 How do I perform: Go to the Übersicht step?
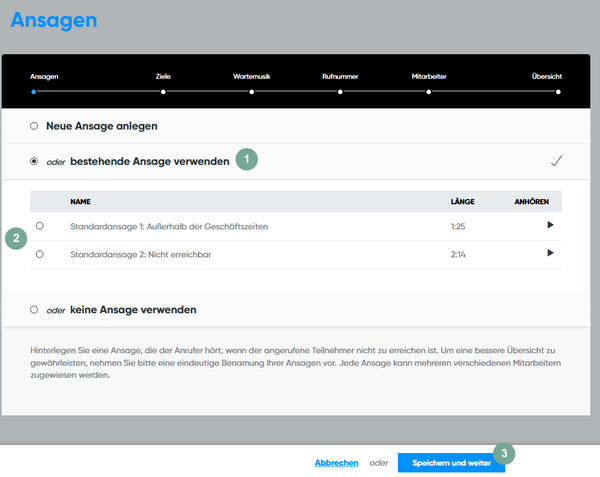coord(558,91)
